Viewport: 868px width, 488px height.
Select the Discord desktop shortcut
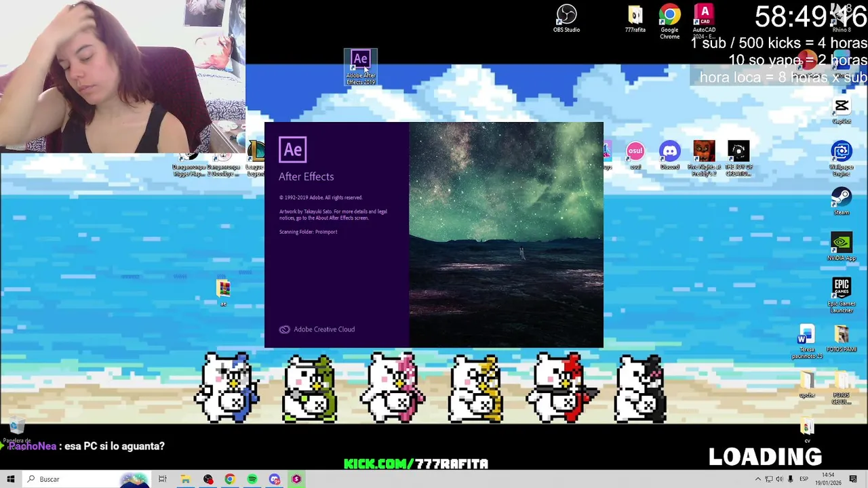pyautogui.click(x=669, y=157)
